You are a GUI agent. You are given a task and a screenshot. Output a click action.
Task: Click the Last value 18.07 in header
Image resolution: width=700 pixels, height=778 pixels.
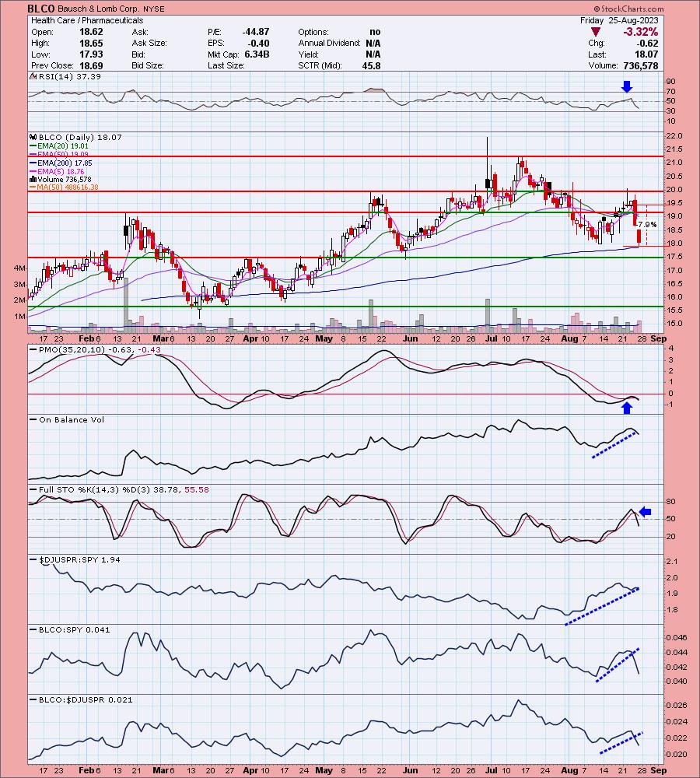647,54
